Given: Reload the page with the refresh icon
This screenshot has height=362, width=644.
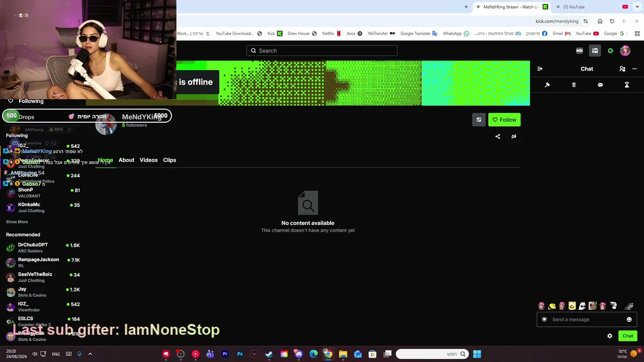Looking at the screenshot, I should coord(612,21).
